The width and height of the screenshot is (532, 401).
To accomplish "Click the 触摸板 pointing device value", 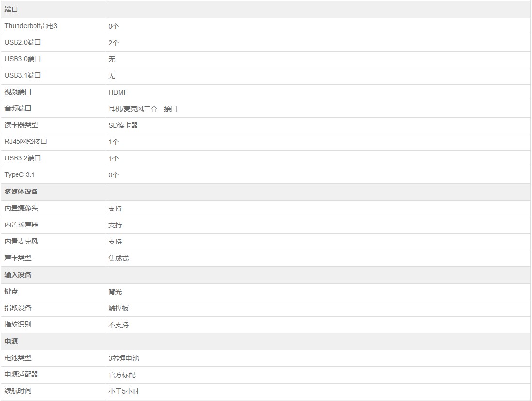I will (119, 308).
